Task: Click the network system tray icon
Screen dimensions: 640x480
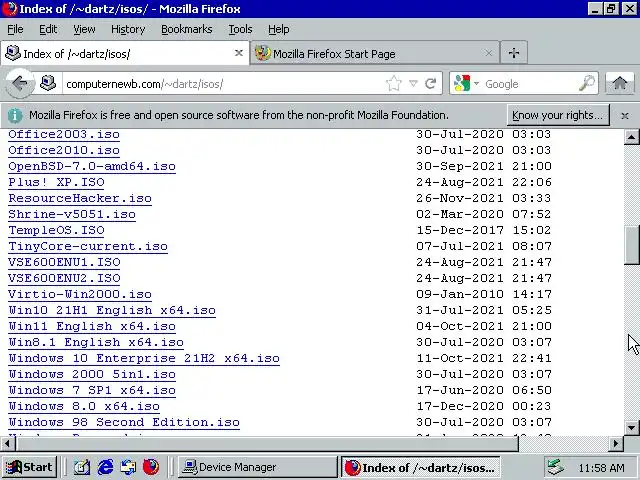Action: (556, 467)
